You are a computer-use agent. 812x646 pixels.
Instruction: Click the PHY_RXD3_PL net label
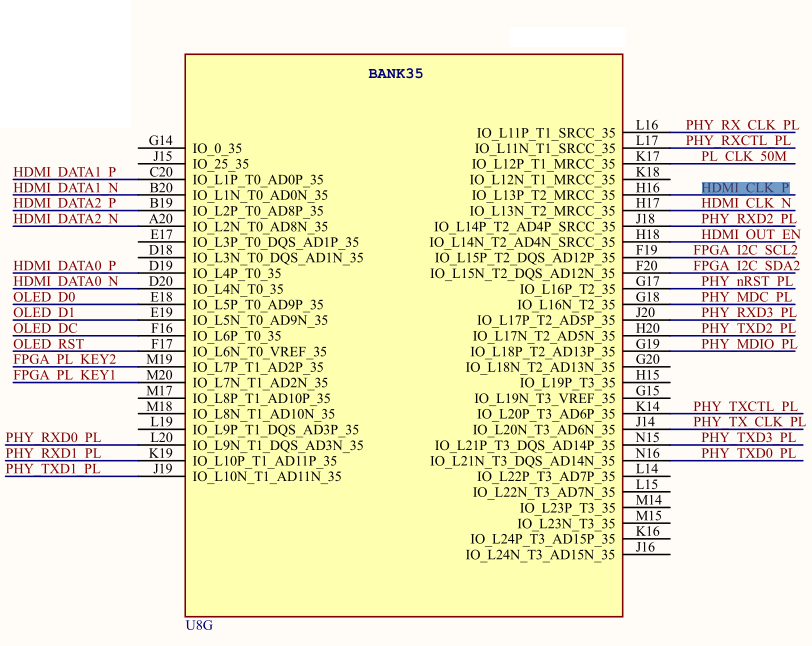(x=749, y=312)
